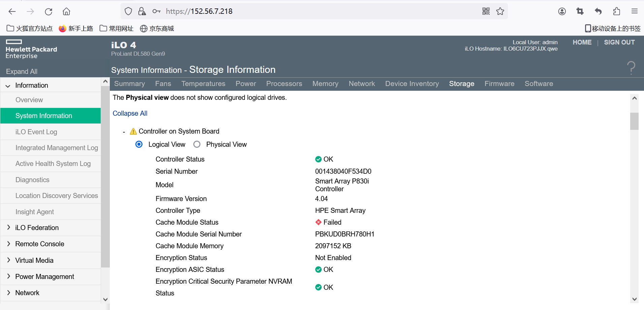644x310 pixels.
Task: Click the SIGN OUT link
Action: [619, 43]
